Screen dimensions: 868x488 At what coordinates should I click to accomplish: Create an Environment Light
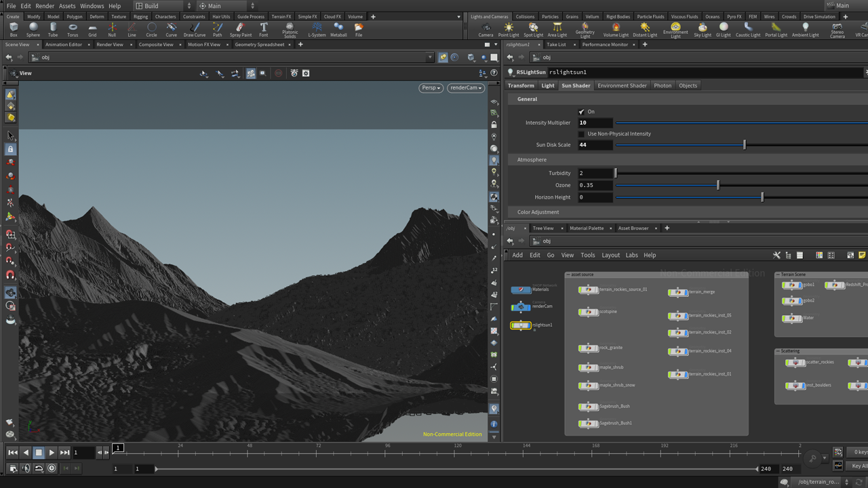[x=675, y=30]
